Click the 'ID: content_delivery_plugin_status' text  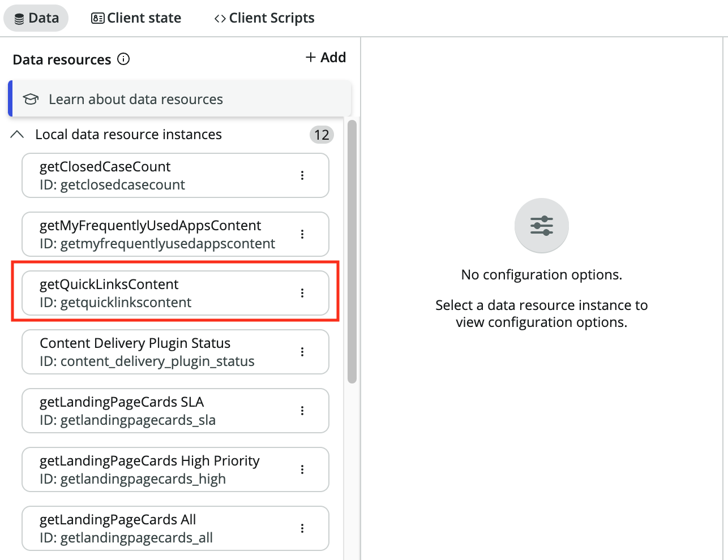147,361
